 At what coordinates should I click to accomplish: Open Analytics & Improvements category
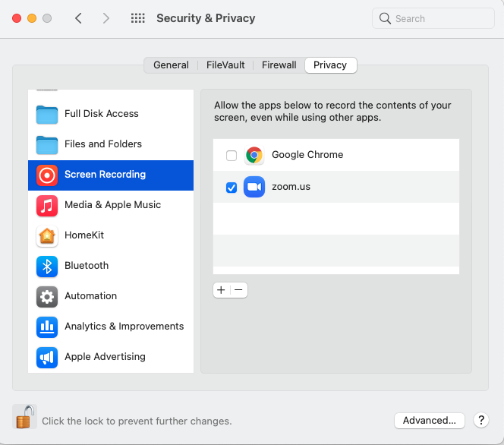(124, 327)
